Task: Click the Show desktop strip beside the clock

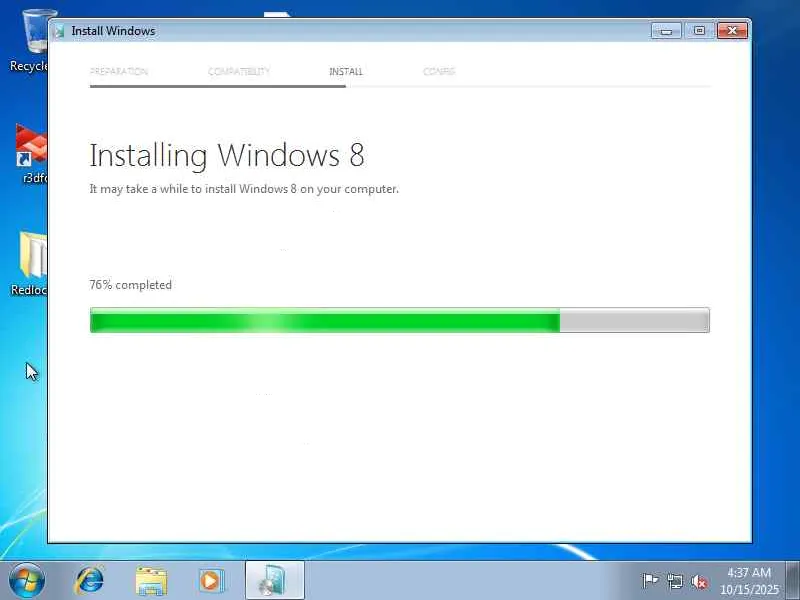Action: (793, 580)
